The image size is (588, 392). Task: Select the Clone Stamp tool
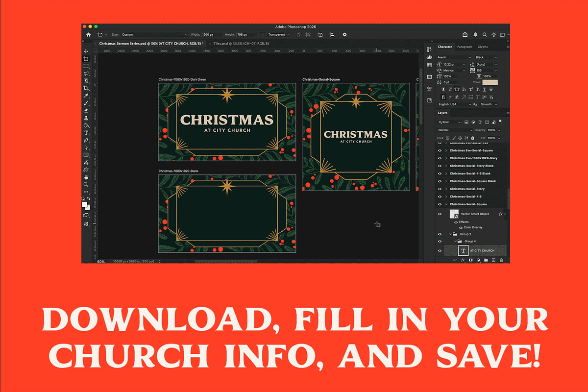click(86, 118)
